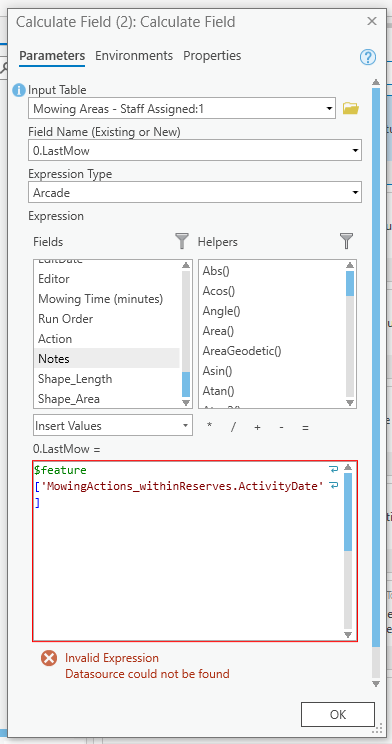Click the Input Table info icon
Screen dimensions: 392x744
tap(19, 90)
